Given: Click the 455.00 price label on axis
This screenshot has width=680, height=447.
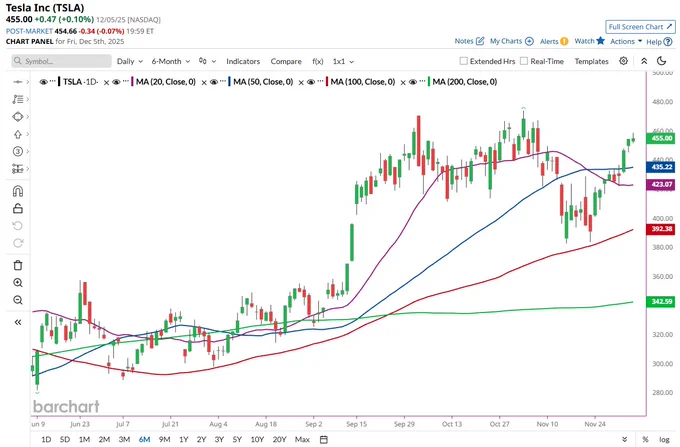Looking at the screenshot, I should [660, 138].
